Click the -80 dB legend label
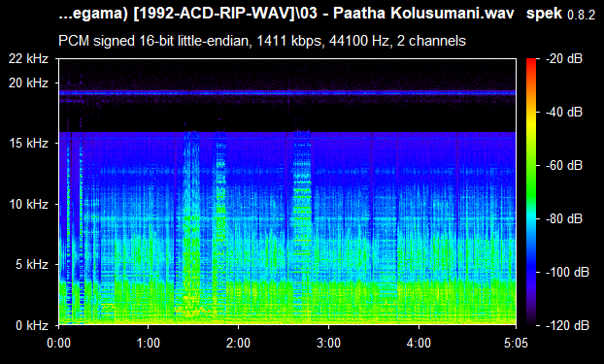Image resolution: width=604 pixels, height=364 pixels. [564, 218]
